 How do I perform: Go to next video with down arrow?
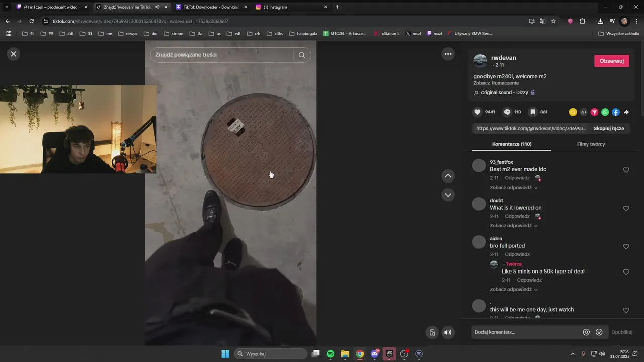tap(448, 195)
